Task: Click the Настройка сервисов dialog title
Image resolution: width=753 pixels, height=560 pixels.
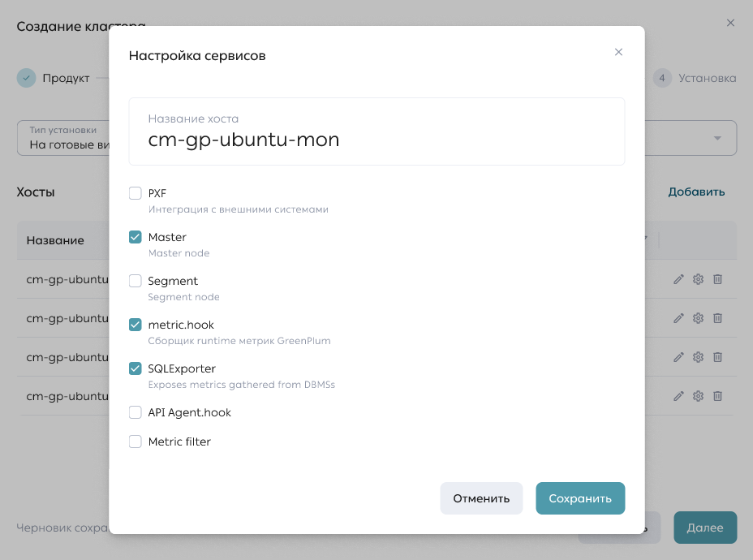Action: (x=197, y=56)
